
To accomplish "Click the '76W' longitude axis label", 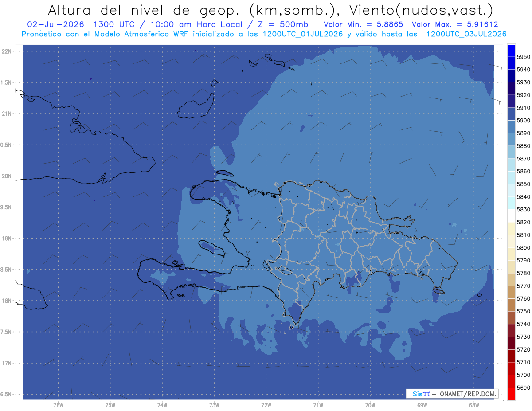I will [58, 405].
